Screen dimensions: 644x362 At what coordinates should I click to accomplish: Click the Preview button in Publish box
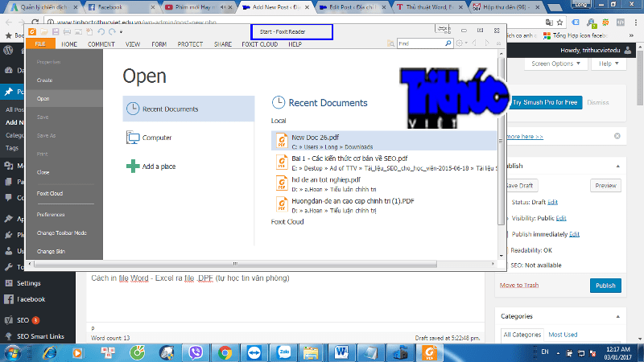point(605,186)
